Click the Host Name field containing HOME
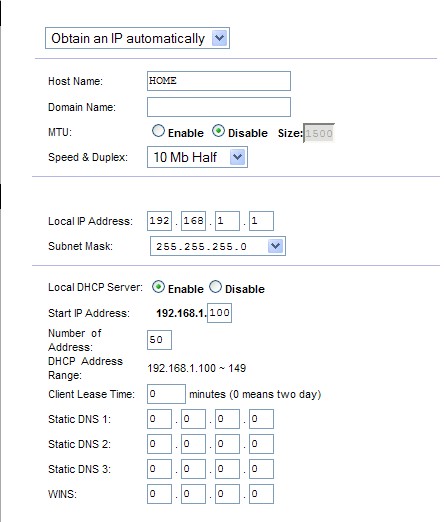Screen dimensions: 444x522 (219, 81)
